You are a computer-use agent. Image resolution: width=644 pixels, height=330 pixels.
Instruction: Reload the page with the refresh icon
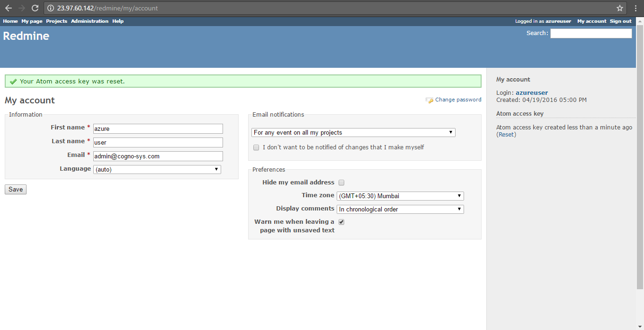point(35,8)
